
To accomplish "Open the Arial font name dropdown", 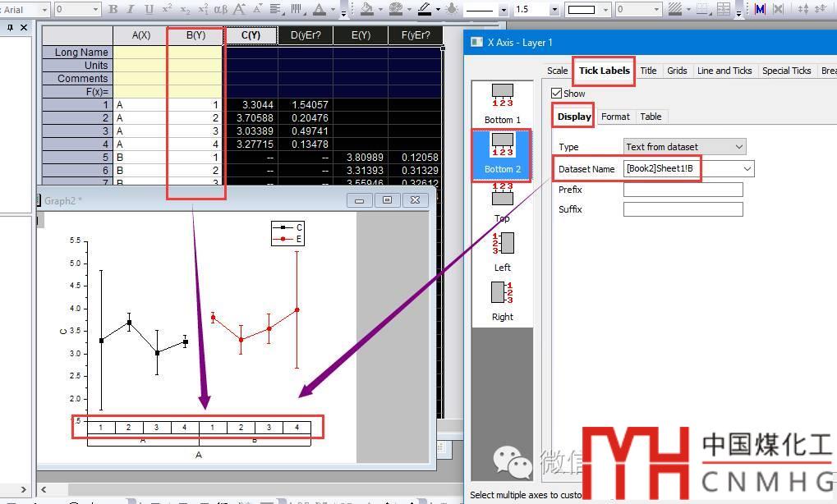I will click(44, 10).
